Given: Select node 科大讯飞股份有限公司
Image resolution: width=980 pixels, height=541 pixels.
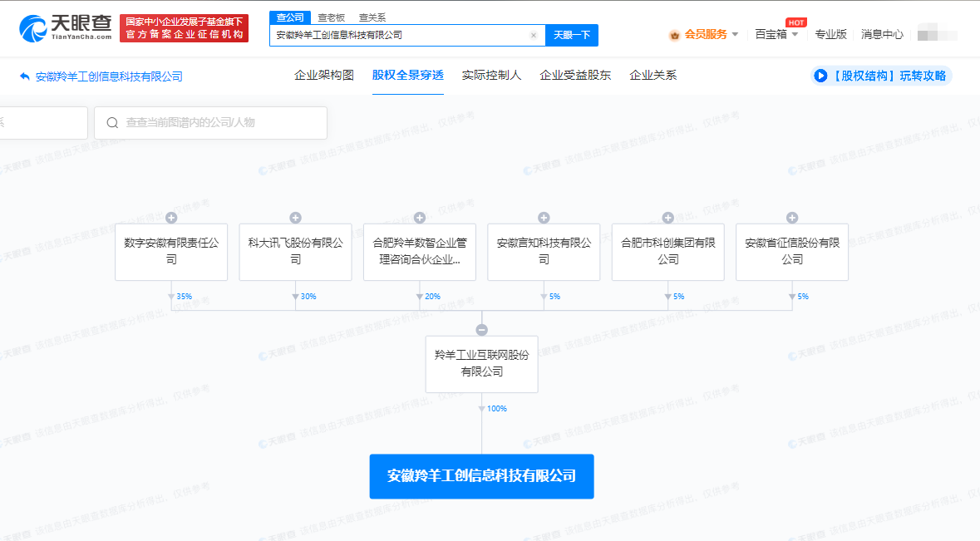Looking at the screenshot, I should tap(296, 252).
